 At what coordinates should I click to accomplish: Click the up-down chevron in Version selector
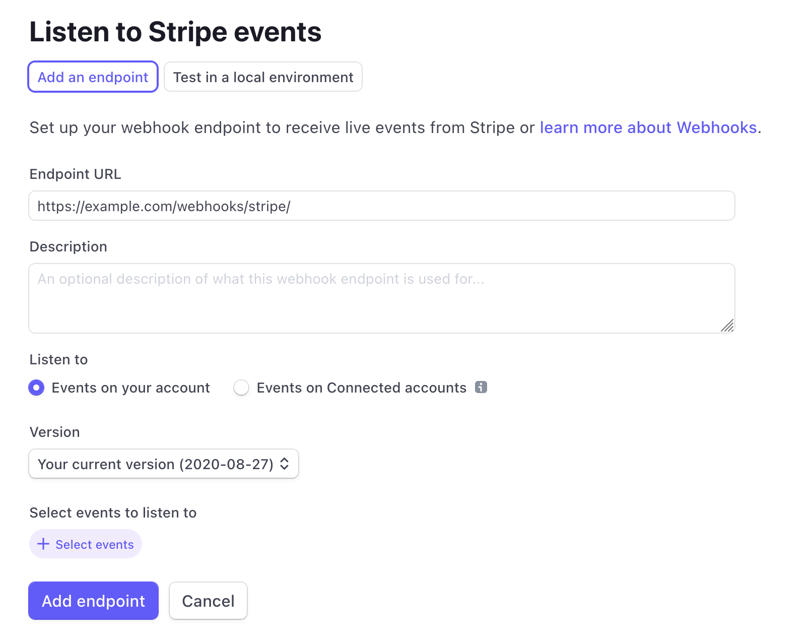(285, 464)
